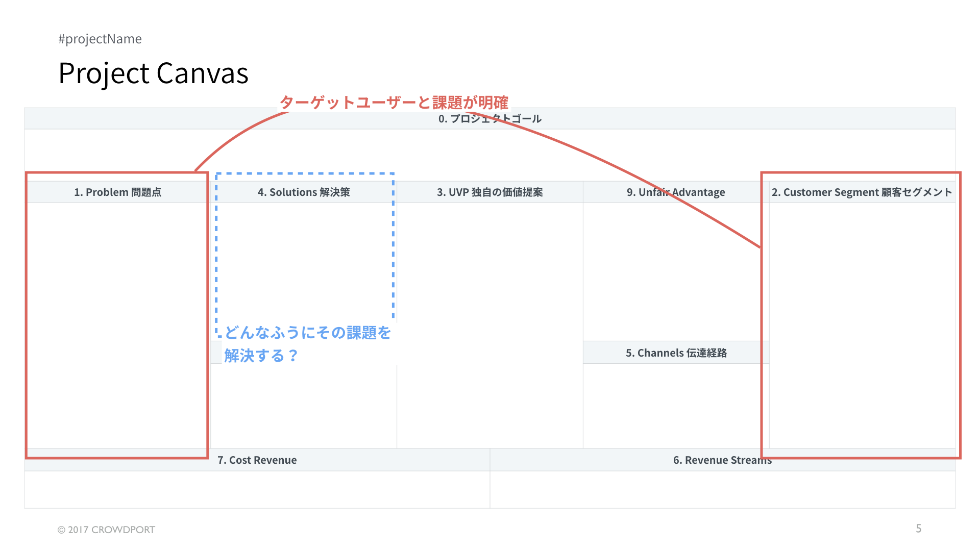Click the 9. Unfair Advantage header

tap(676, 192)
